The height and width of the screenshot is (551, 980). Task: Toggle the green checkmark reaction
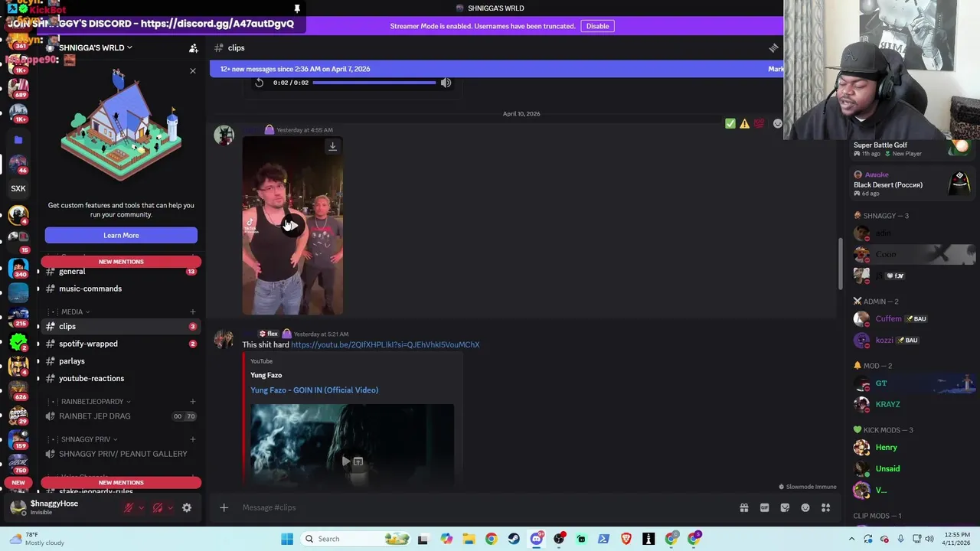point(730,123)
